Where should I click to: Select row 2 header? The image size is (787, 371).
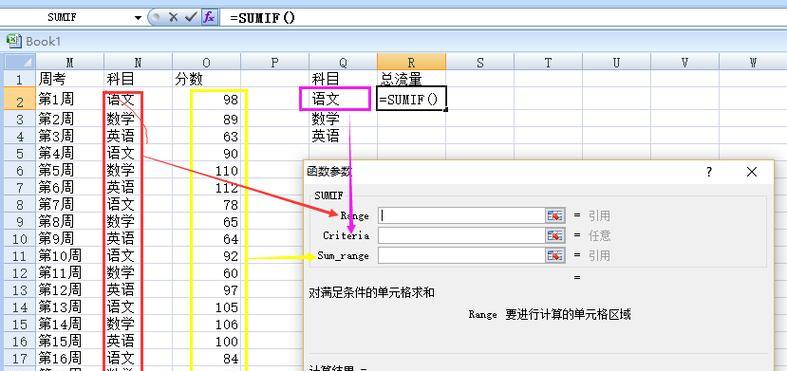click(x=20, y=99)
